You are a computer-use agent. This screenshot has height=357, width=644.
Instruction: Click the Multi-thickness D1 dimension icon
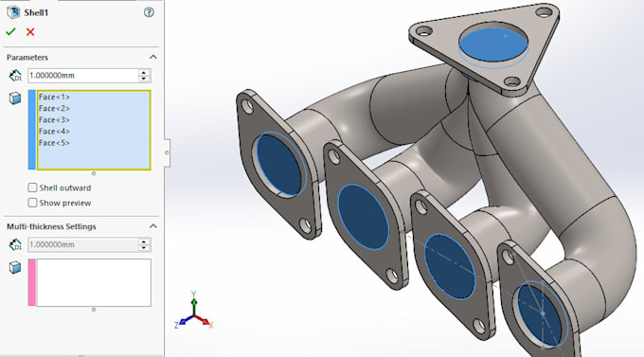pos(15,244)
